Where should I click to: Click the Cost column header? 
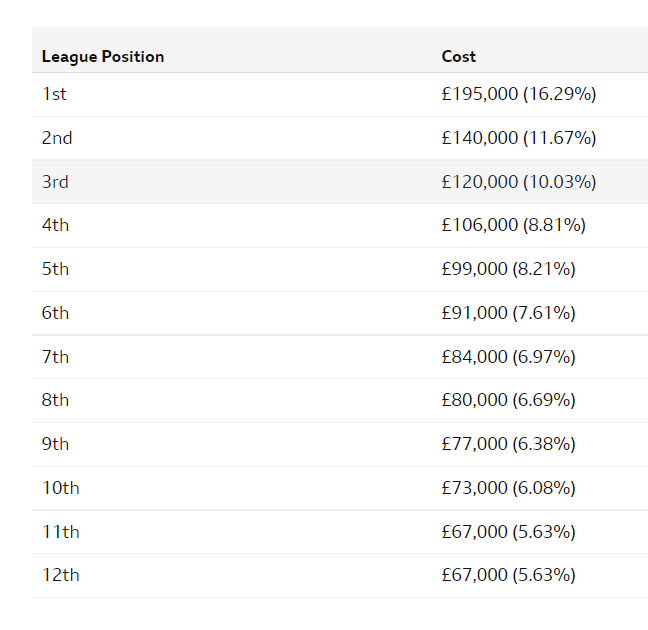459,57
